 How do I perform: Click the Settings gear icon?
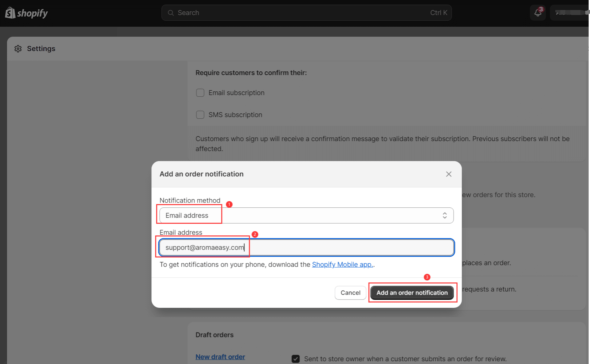(x=18, y=49)
